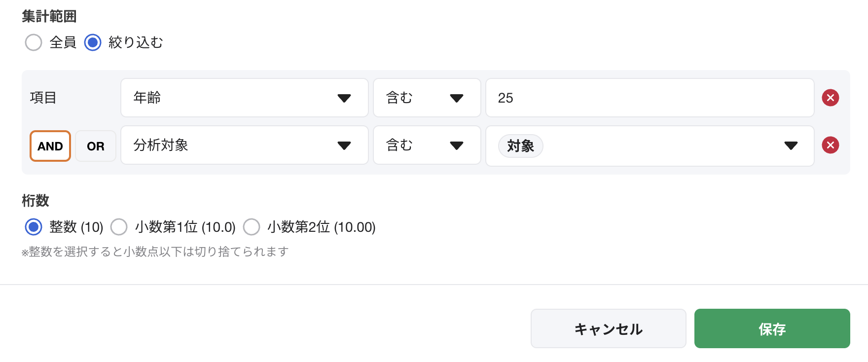
Task: Select 整数 (10) digits option
Action: (x=34, y=227)
